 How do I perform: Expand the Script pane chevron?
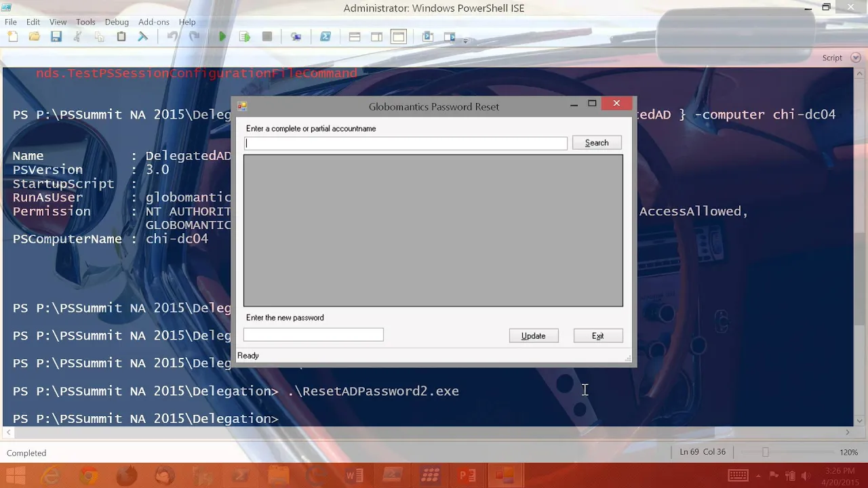(x=856, y=58)
